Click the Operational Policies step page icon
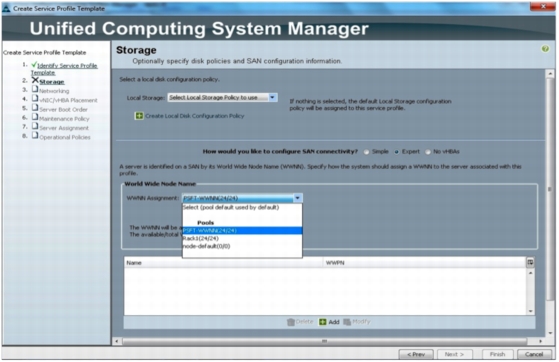 point(35,136)
